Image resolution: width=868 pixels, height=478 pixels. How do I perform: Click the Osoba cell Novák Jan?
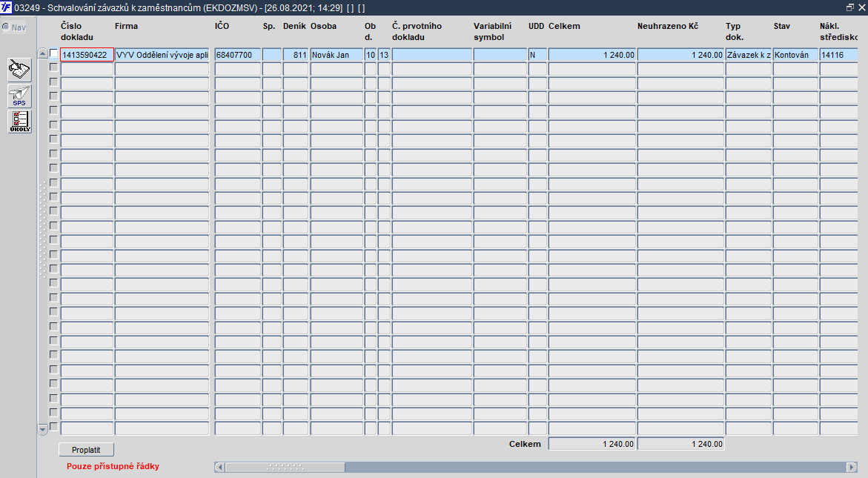(x=337, y=55)
